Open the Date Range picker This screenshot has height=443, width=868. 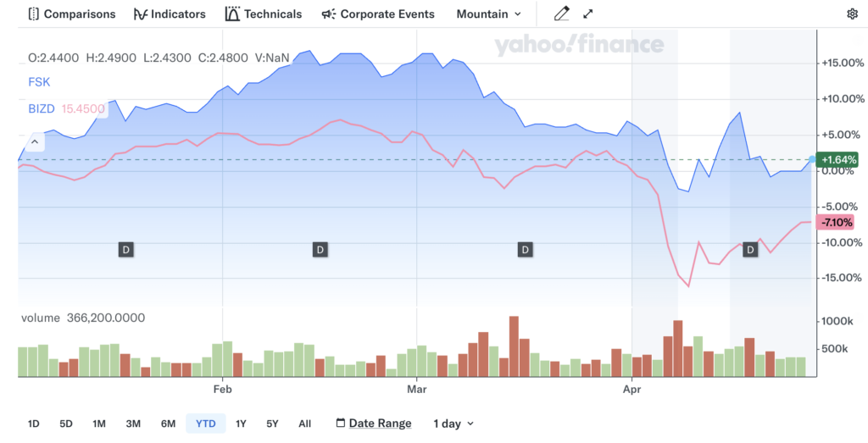point(374,424)
